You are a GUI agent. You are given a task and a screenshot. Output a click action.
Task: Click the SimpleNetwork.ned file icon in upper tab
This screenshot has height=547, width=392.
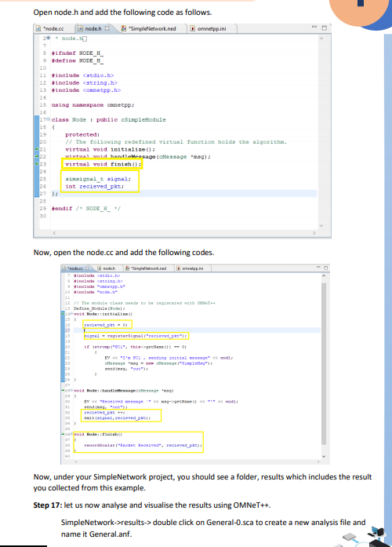point(124,28)
